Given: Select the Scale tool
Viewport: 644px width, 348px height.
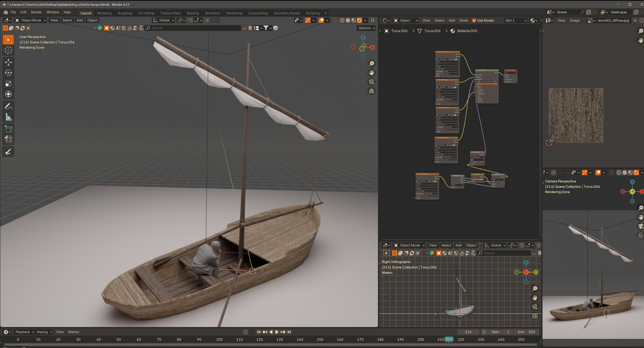Looking at the screenshot, I should pos(8,84).
